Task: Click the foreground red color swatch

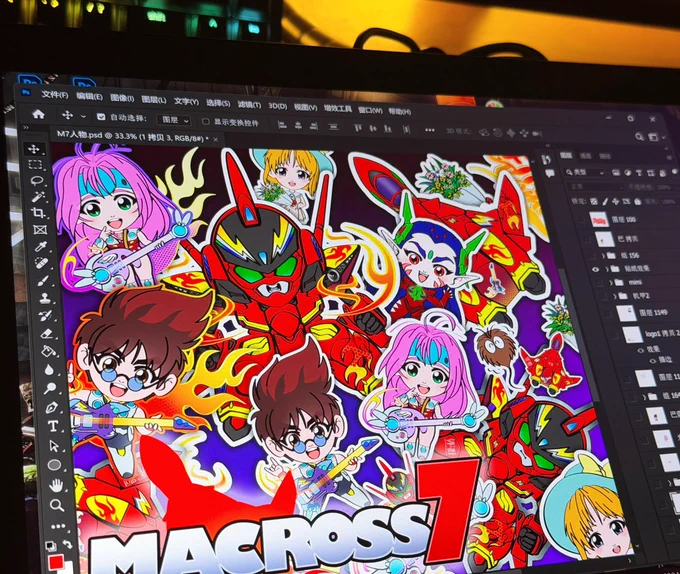Action: pos(56,563)
